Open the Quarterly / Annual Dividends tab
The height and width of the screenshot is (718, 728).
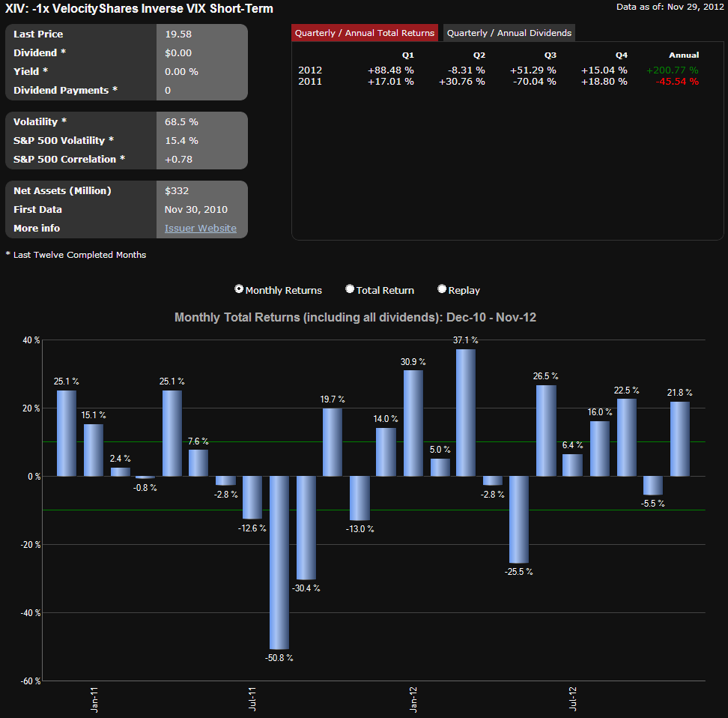point(509,33)
